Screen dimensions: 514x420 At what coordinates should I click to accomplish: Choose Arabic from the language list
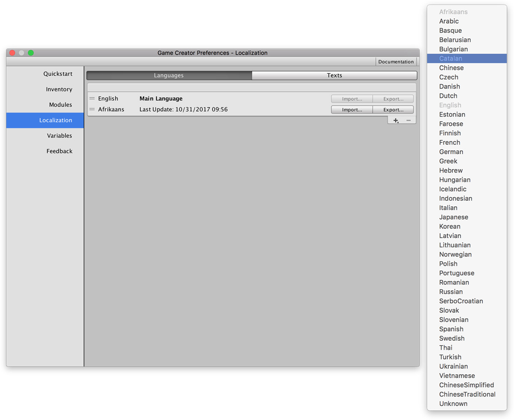(467, 21)
